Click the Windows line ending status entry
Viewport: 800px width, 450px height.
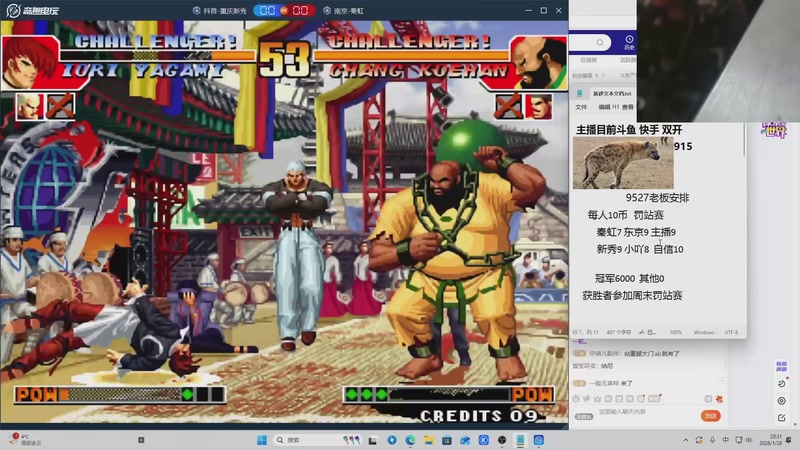pyautogui.click(x=704, y=332)
